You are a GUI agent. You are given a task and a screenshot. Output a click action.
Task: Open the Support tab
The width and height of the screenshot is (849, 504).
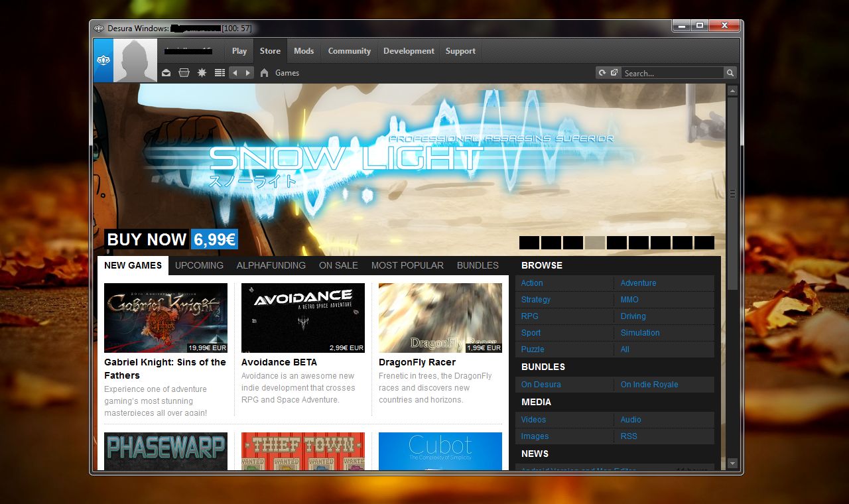460,51
